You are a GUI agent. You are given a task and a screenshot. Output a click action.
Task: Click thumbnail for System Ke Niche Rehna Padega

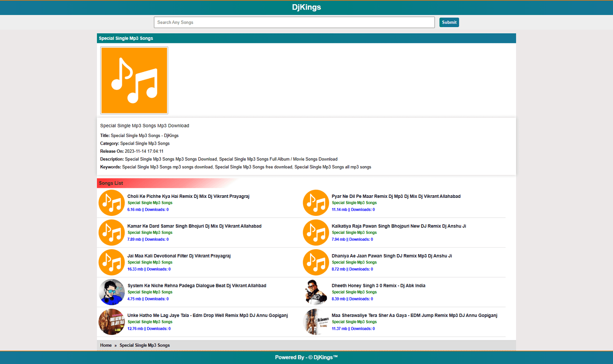[x=111, y=292]
